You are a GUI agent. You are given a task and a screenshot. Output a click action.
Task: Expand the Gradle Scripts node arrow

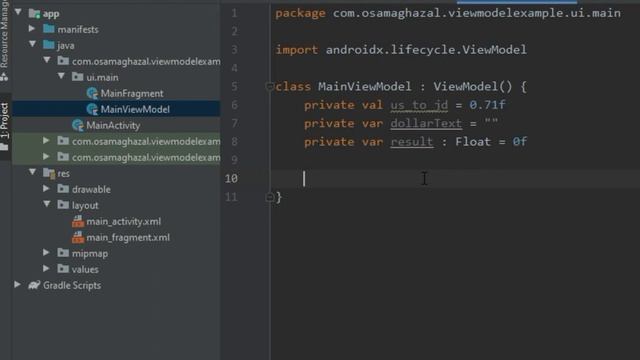point(18,284)
